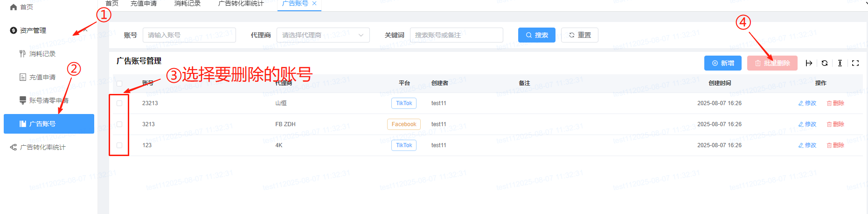Open the 代理商 dropdown

(x=323, y=35)
